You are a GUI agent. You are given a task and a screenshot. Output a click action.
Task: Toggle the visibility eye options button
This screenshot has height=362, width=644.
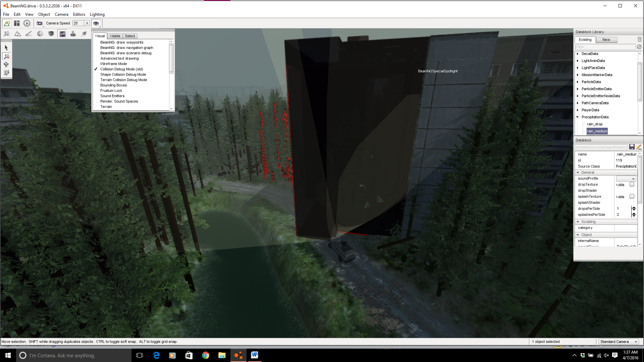(x=96, y=23)
